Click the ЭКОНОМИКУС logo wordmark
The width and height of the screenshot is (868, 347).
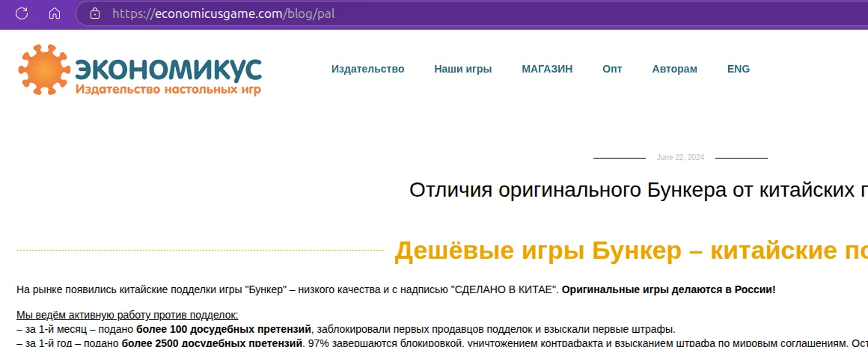pyautogui.click(x=168, y=69)
